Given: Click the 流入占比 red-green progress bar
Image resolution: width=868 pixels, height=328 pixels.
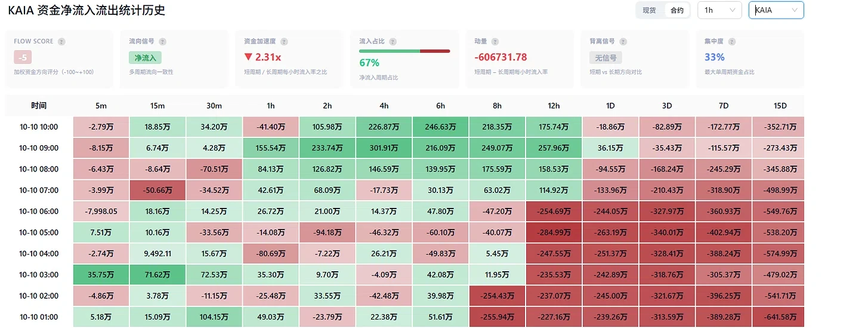Looking at the screenshot, I should point(404,51).
